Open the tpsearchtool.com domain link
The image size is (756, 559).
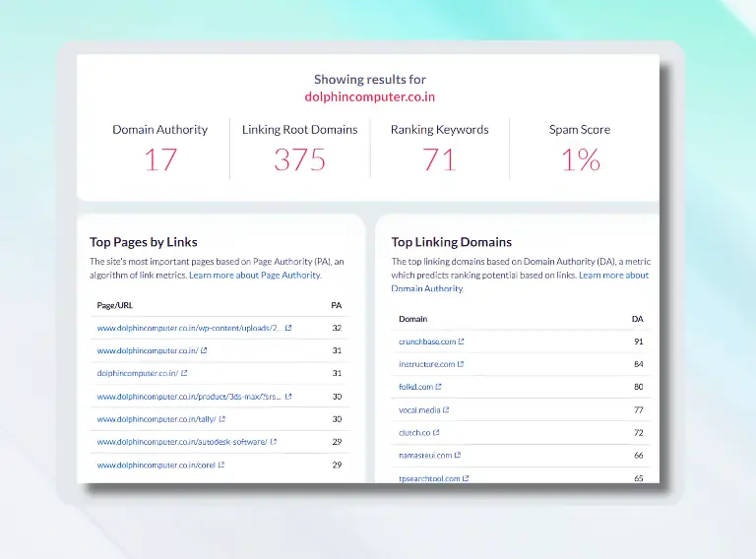(x=429, y=478)
